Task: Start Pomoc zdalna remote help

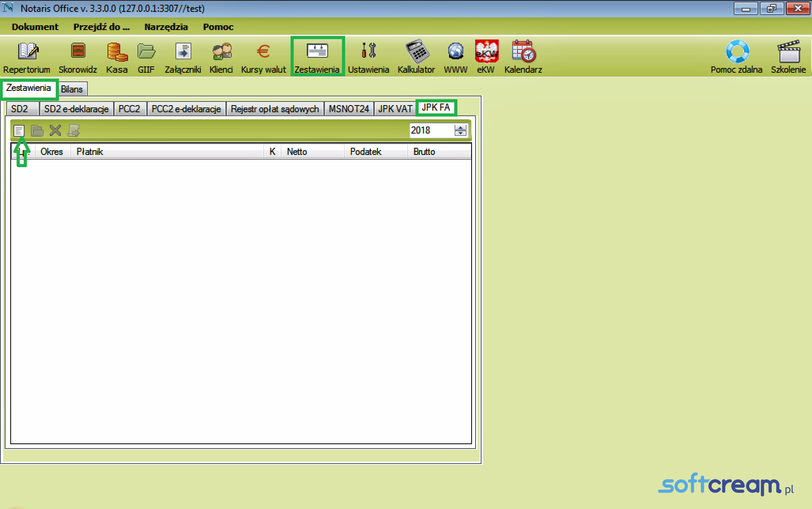Action: pyautogui.click(x=736, y=57)
